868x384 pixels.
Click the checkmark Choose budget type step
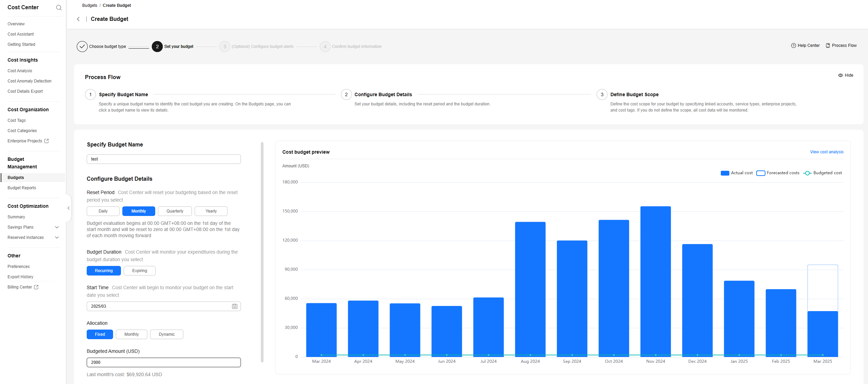coord(82,47)
